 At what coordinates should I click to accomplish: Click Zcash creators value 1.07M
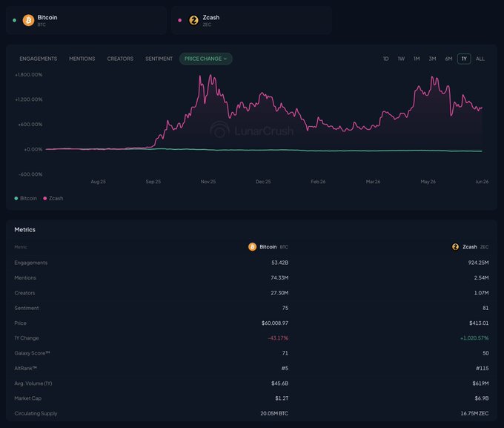click(x=481, y=293)
